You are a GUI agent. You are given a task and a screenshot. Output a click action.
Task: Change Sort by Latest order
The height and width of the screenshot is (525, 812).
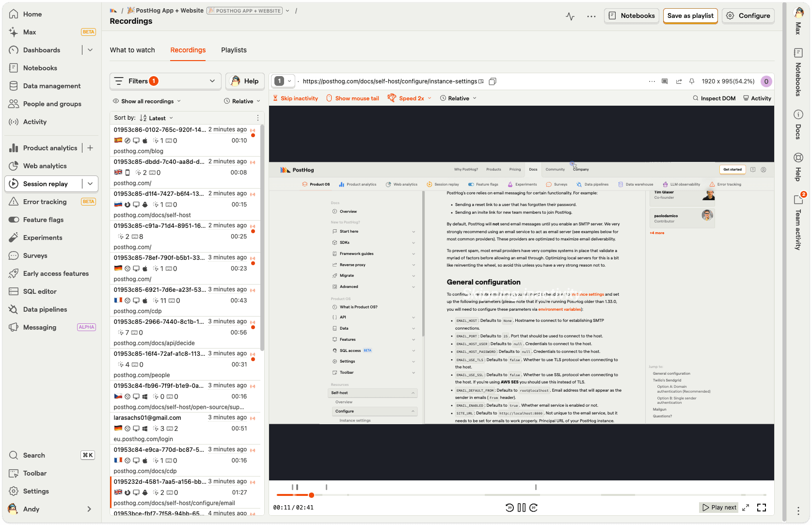pyautogui.click(x=156, y=118)
